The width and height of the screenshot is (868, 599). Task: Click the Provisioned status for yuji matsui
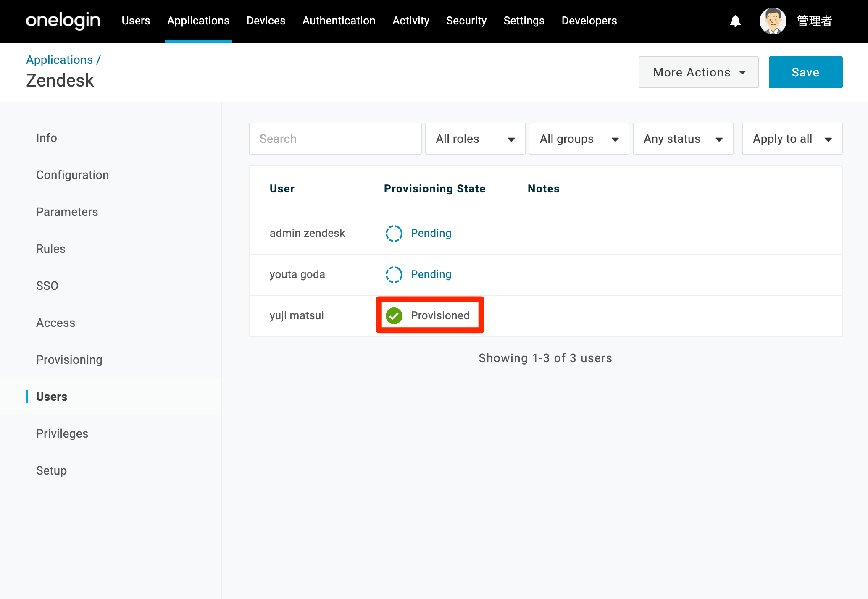click(440, 315)
